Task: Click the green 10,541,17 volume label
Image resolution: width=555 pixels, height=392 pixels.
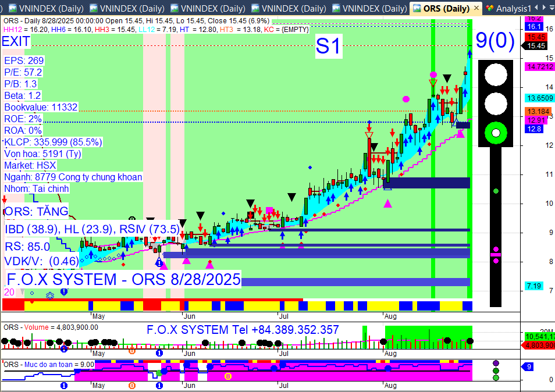Action: 539,336
